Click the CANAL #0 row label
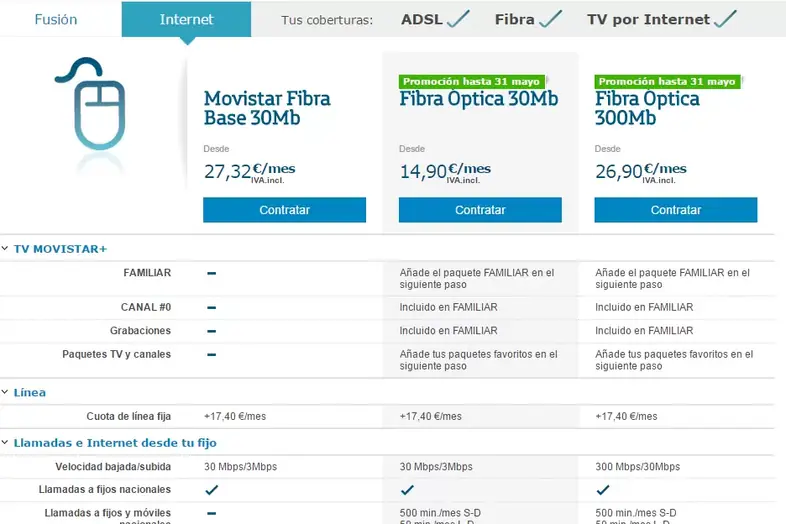The image size is (786, 524). pyautogui.click(x=146, y=307)
